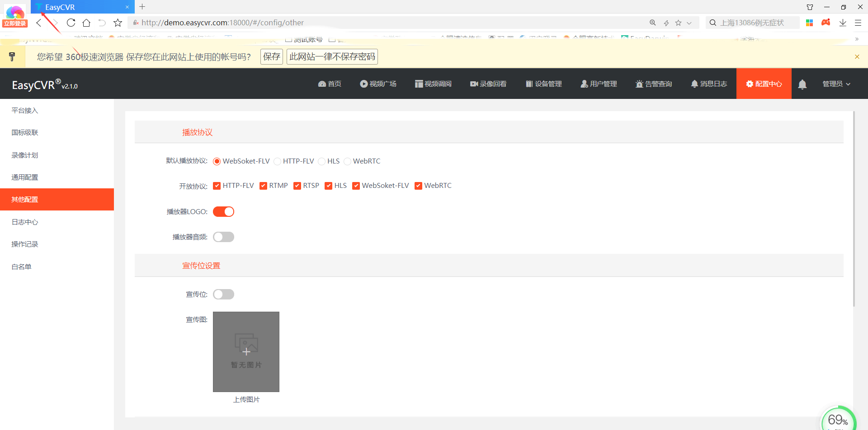Reload the page with refresh icon
Image resolution: width=868 pixels, height=430 pixels.
click(71, 23)
